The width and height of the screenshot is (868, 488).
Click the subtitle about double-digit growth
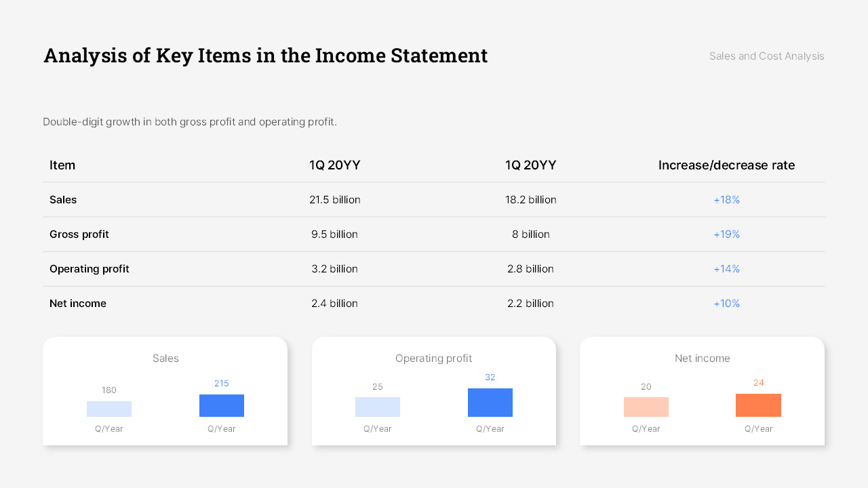pos(191,122)
